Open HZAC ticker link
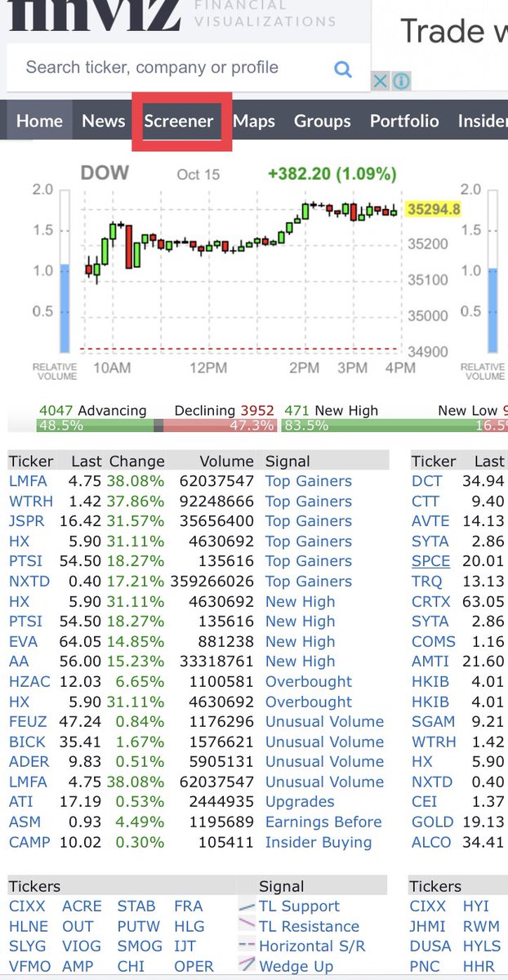508x980 pixels. tap(28, 682)
